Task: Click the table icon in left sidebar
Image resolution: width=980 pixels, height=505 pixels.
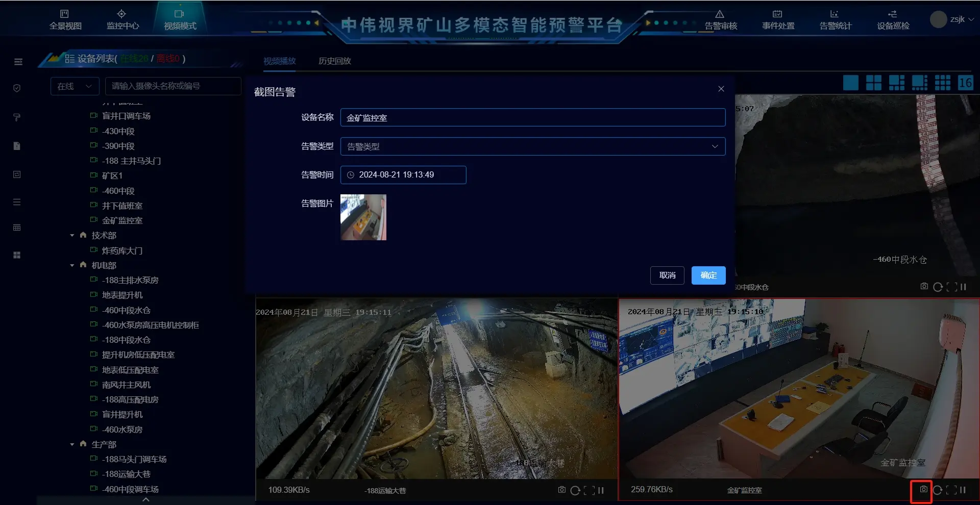Action: (x=17, y=228)
